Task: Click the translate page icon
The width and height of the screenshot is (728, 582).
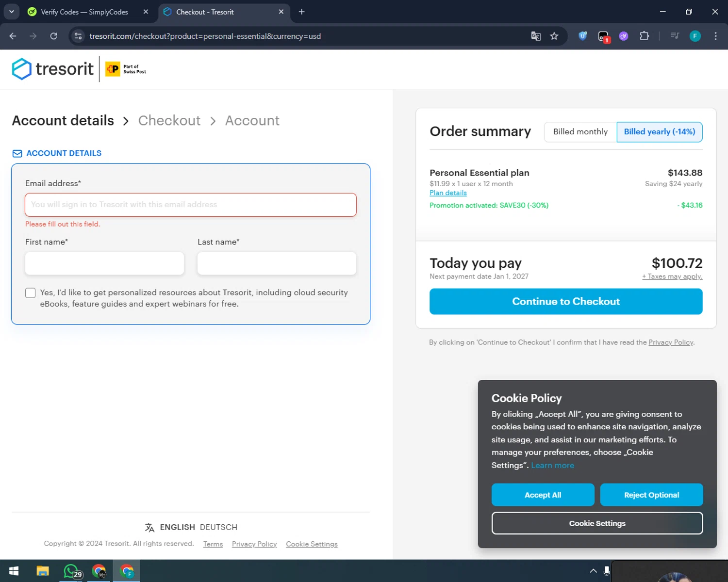Action: (536, 36)
